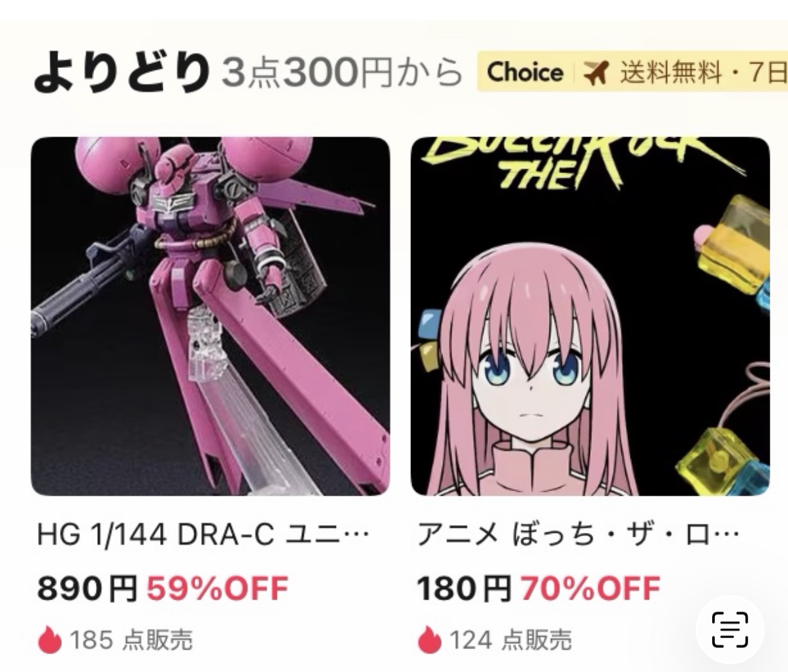Tap the ellipsis ending the HG 1/144 title
The image size is (788, 672).
pyautogui.click(x=356, y=537)
